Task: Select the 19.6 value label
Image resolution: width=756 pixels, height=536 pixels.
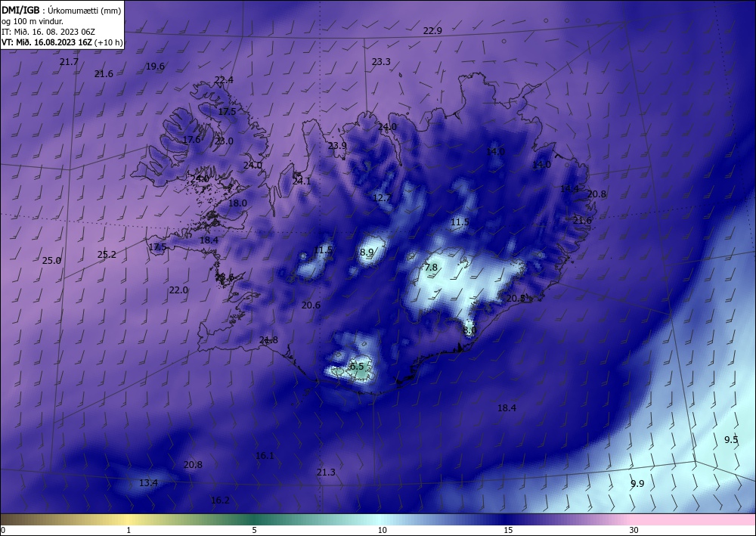Action: (155, 67)
